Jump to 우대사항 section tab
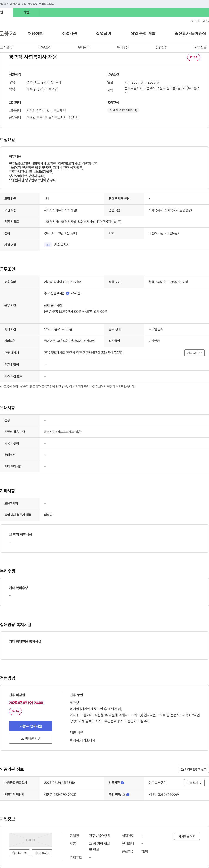The image size is (209, 868). pyautogui.click(x=84, y=47)
